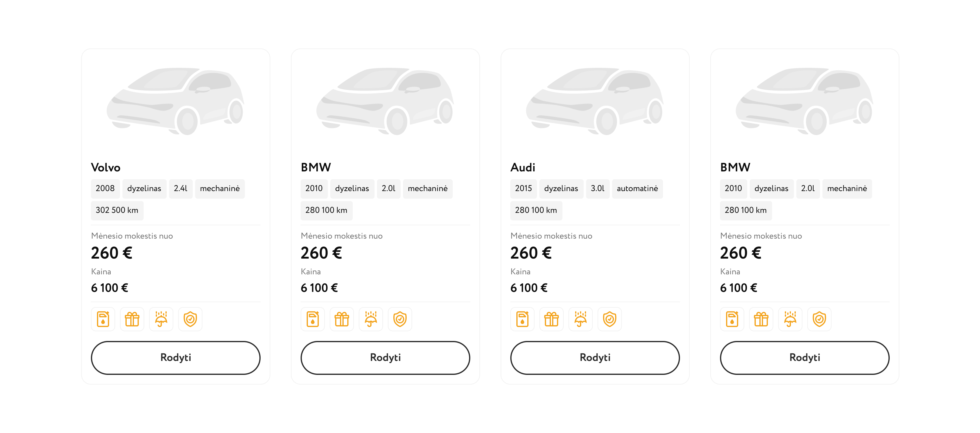Click the shield checkmark icon on Volvo card
This screenshot has width=980, height=433.
[190, 319]
